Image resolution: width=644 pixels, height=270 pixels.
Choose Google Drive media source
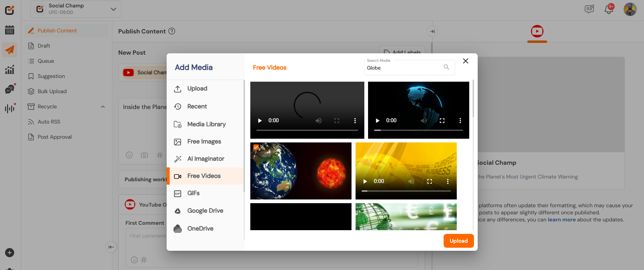205,211
